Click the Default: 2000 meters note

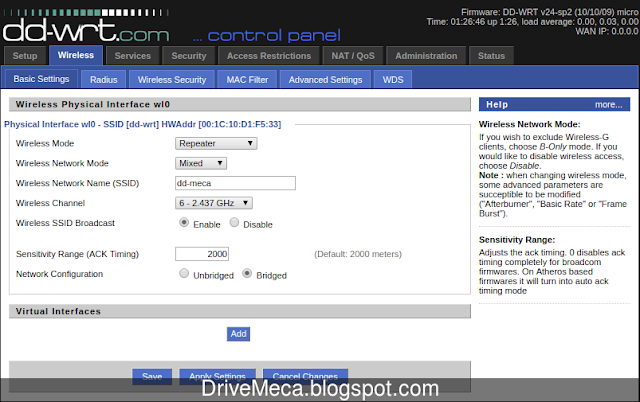pyautogui.click(x=358, y=254)
